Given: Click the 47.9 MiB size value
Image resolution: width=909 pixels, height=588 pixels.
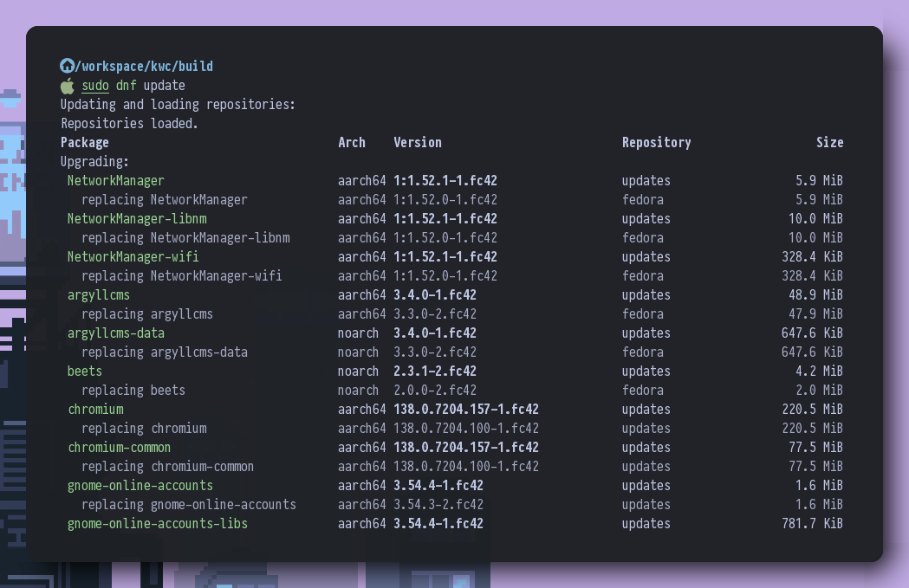Looking at the screenshot, I should point(815,314).
